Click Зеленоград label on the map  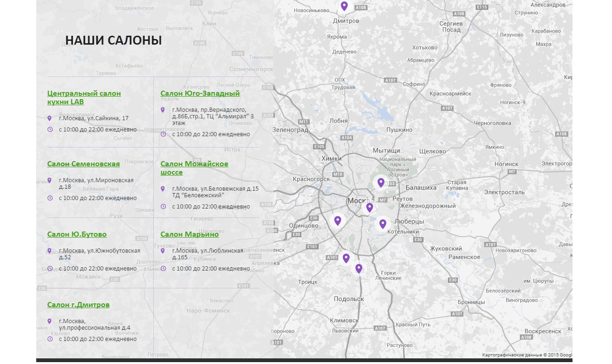[x=290, y=130]
